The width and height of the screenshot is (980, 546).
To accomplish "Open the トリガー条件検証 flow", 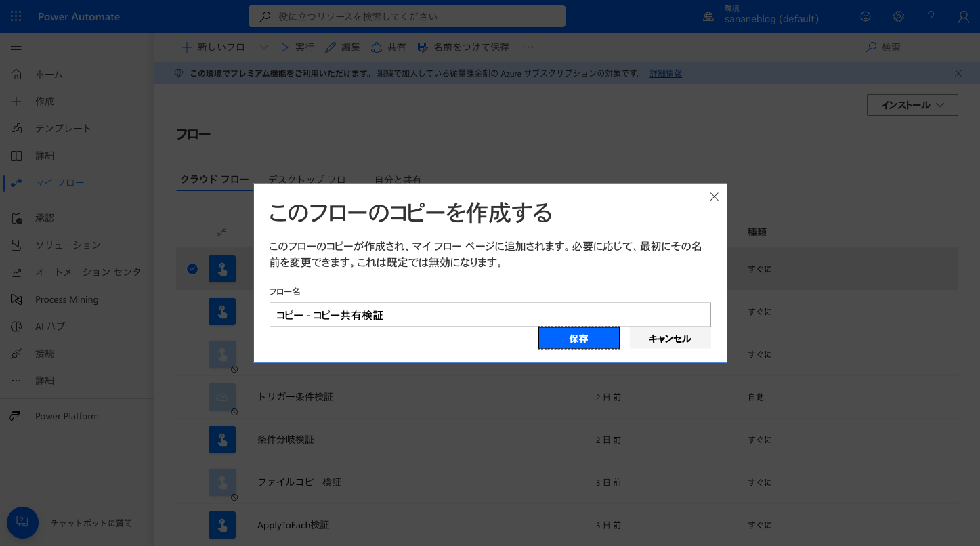I will pyautogui.click(x=295, y=397).
